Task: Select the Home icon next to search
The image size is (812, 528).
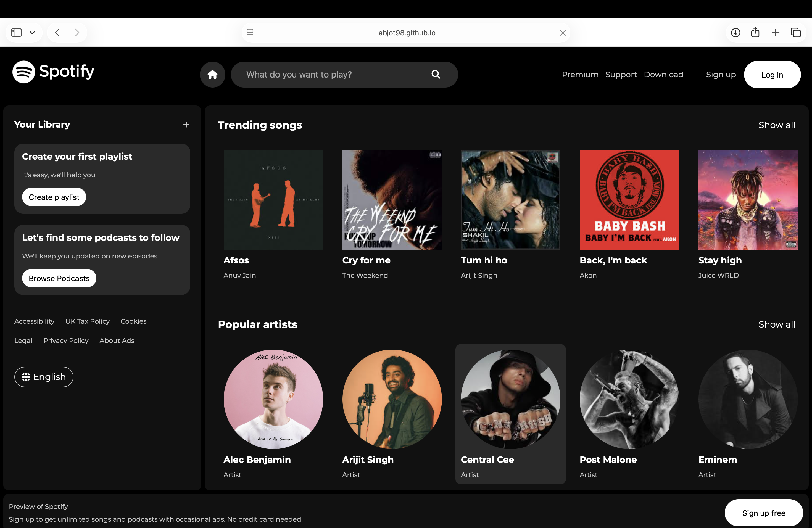Action: click(x=212, y=74)
